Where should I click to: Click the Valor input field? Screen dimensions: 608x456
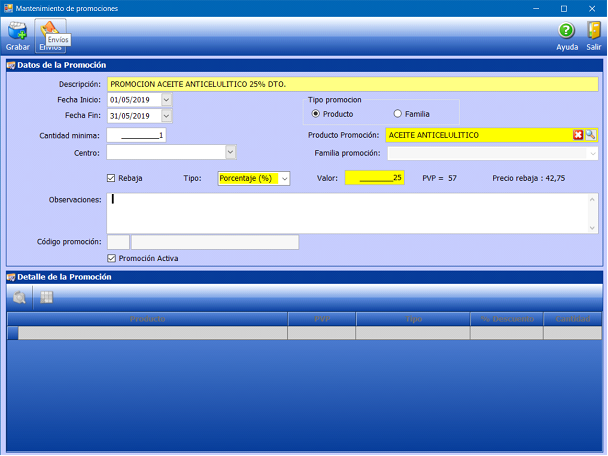tap(374, 178)
